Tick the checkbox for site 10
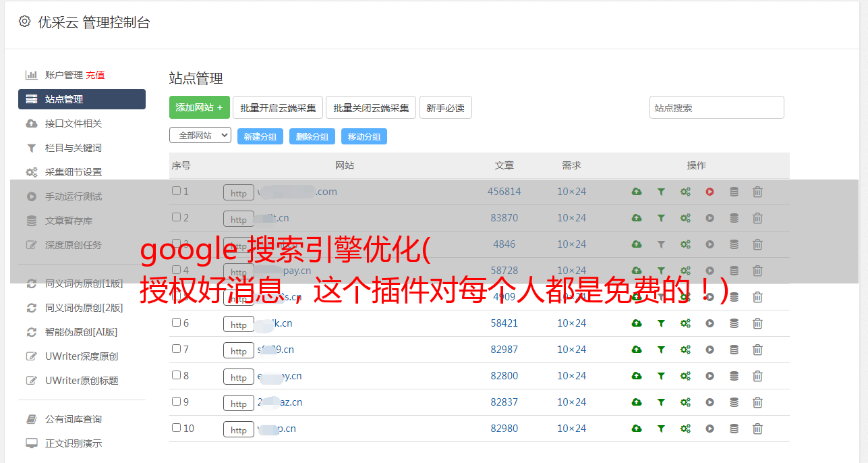Screen dimensions: 868x463 [176, 428]
